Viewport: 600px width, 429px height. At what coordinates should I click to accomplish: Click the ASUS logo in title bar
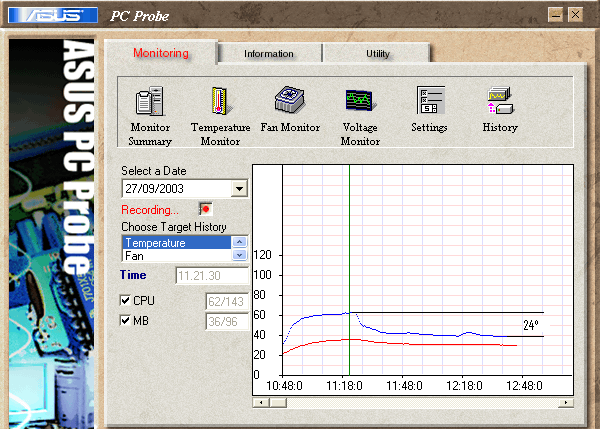click(53, 15)
